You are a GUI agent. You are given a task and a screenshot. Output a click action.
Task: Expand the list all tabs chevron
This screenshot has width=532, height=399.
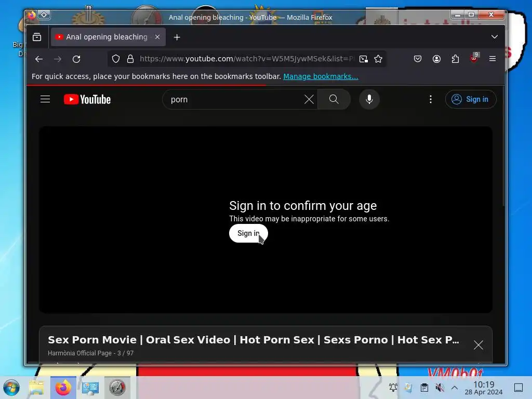click(x=495, y=37)
